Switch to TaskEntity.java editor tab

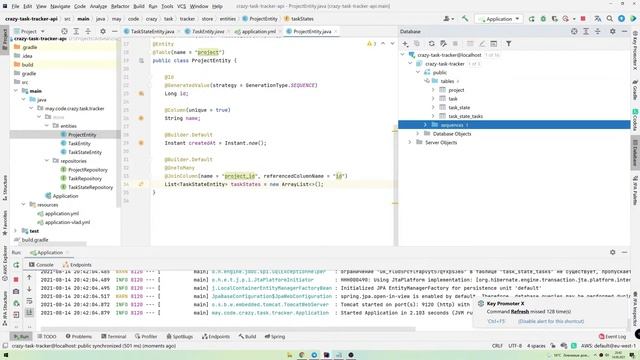[x=207, y=31]
